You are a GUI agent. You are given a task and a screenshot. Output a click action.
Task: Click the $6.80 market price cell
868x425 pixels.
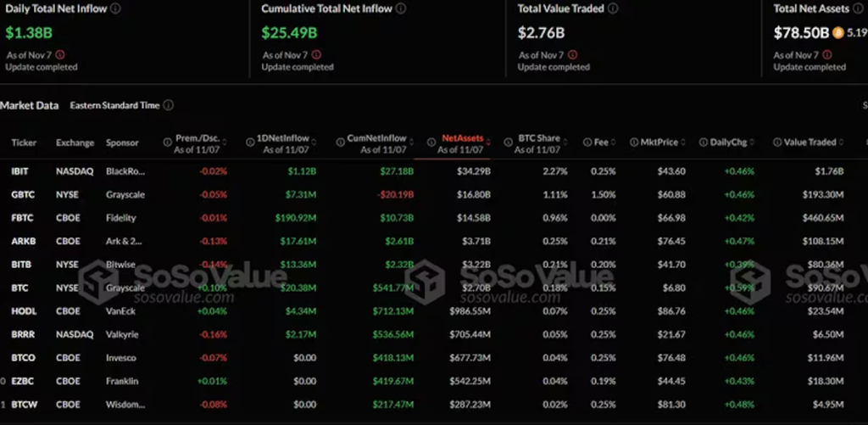click(672, 288)
